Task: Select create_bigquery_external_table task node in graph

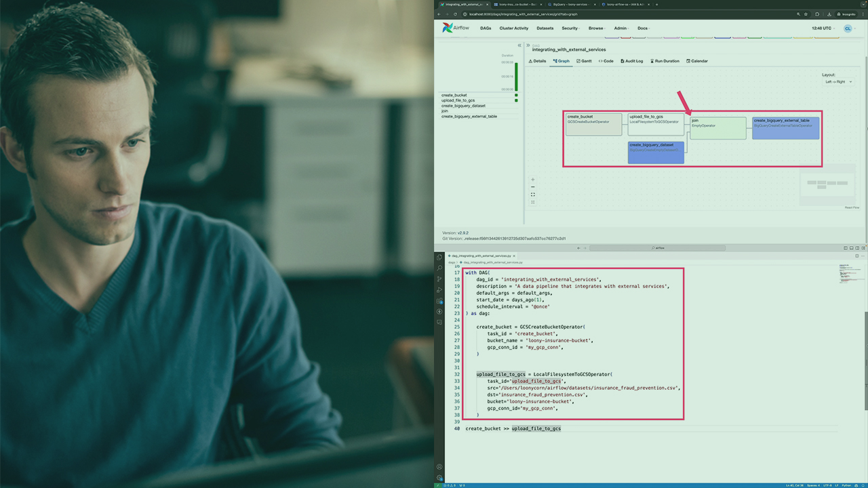Action: 785,127
